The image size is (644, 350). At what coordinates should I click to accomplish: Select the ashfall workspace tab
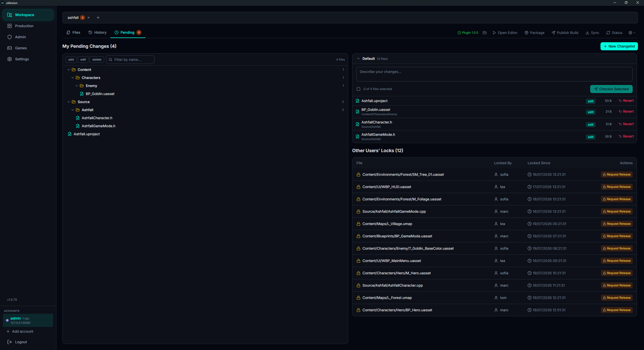click(73, 18)
